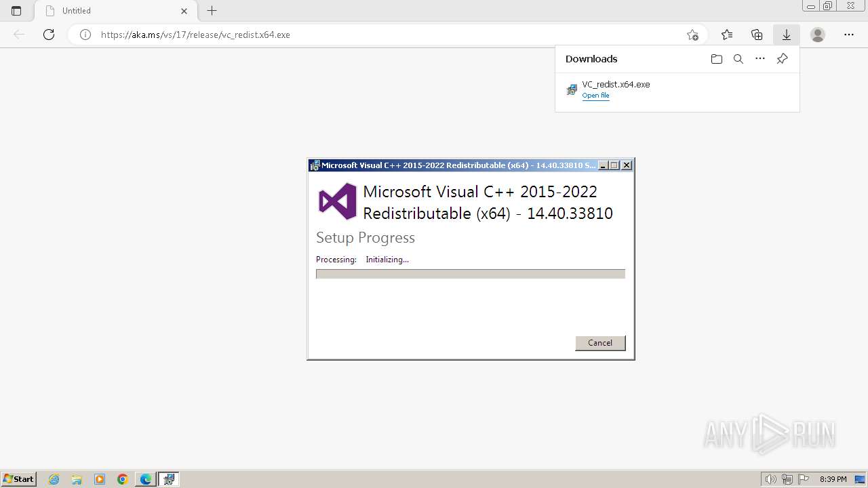The height and width of the screenshot is (488, 868).
Task: Click the Setup Progress heading
Action: (x=366, y=238)
